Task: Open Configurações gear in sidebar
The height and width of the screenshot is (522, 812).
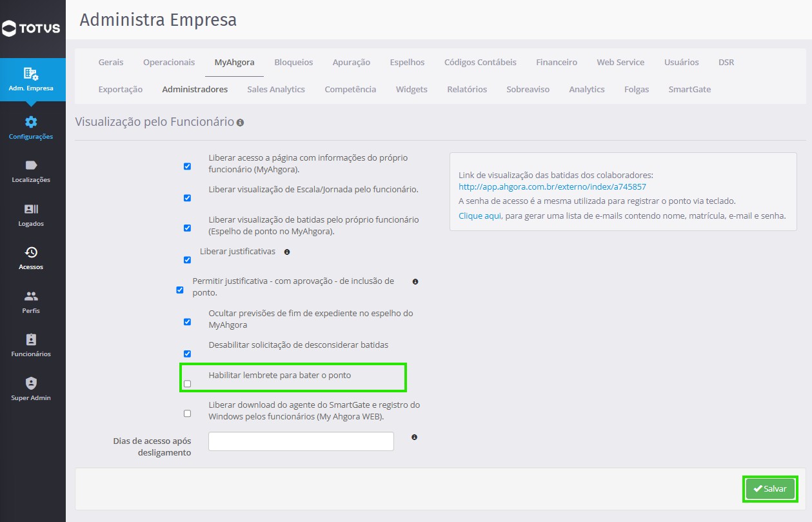Action: point(31,127)
